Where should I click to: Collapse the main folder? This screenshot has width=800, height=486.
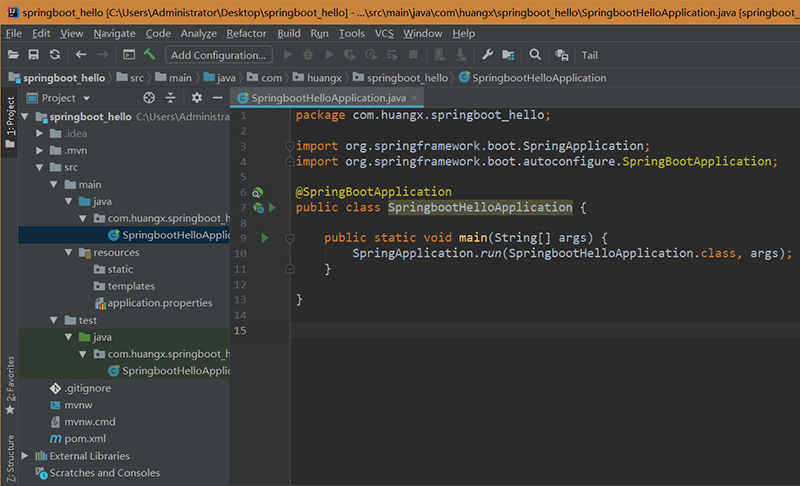[54, 184]
